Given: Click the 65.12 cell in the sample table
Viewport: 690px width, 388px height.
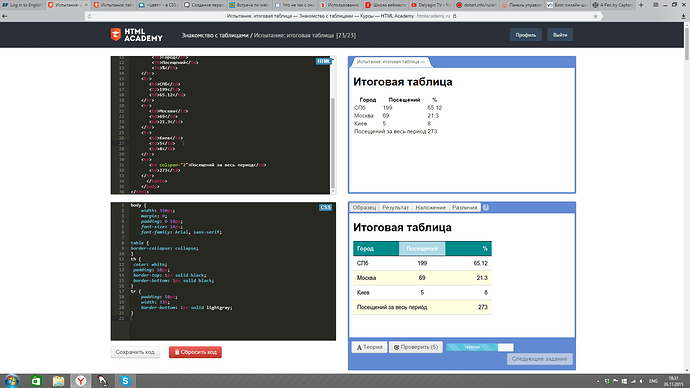Looking at the screenshot, I should [480, 263].
